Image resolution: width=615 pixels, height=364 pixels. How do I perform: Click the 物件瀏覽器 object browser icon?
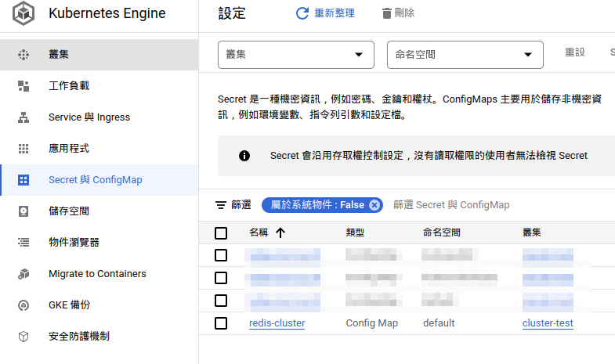pos(24,243)
